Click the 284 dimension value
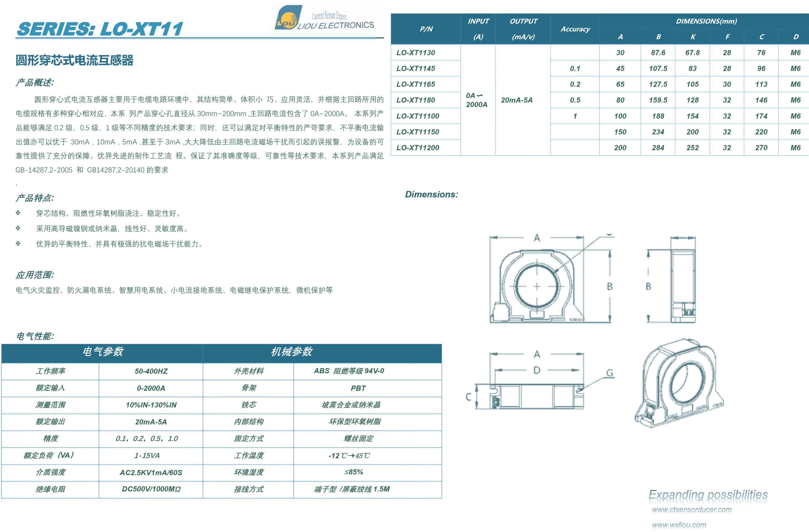 (x=658, y=148)
